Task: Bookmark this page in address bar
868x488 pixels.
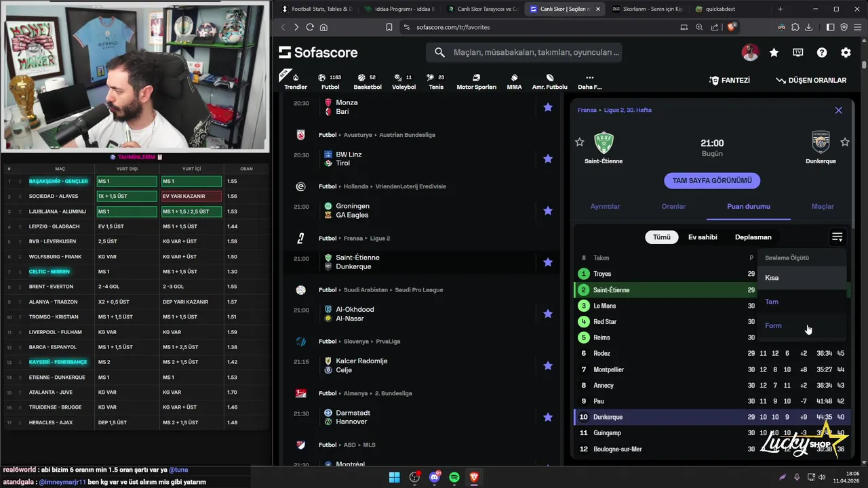Action: click(389, 27)
